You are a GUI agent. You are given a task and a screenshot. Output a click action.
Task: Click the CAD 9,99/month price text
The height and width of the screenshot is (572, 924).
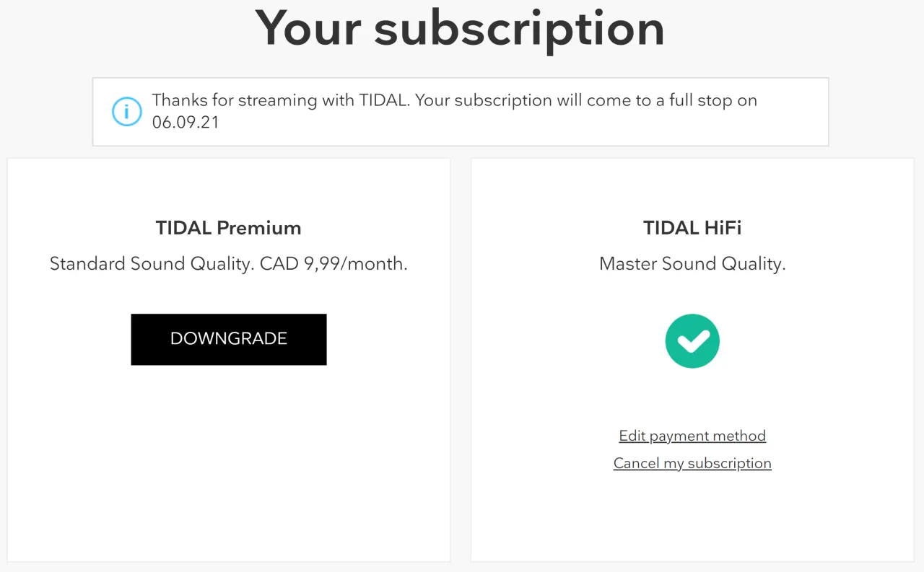[x=334, y=263]
